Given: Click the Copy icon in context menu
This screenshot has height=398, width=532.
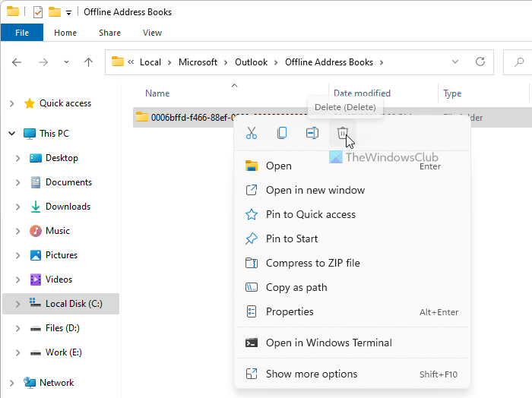Looking at the screenshot, I should click(282, 134).
